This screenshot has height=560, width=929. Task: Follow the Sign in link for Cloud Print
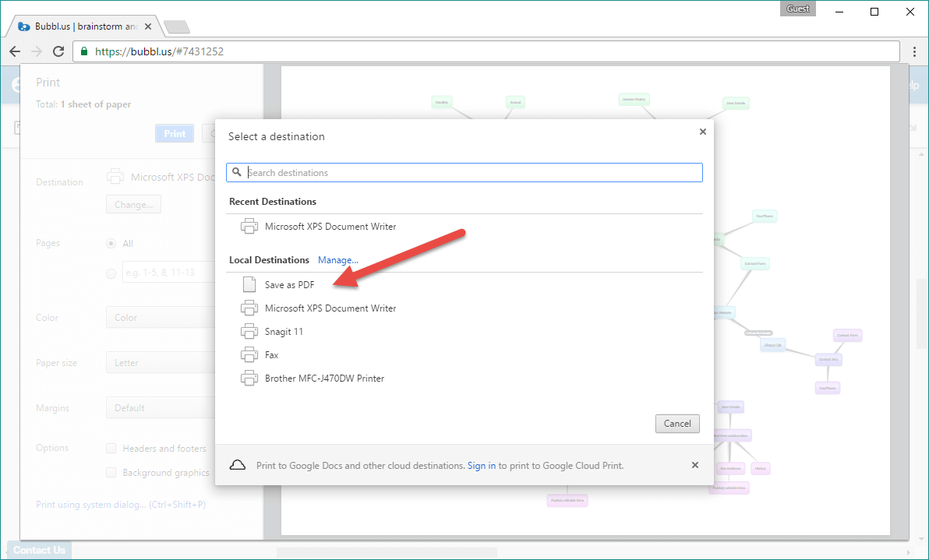pyautogui.click(x=481, y=466)
